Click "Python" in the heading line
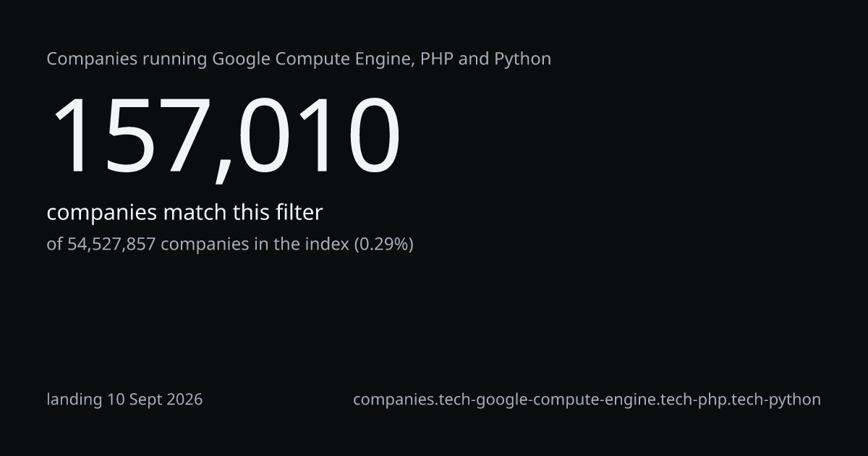Image resolution: width=868 pixels, height=456 pixels. coord(522,59)
